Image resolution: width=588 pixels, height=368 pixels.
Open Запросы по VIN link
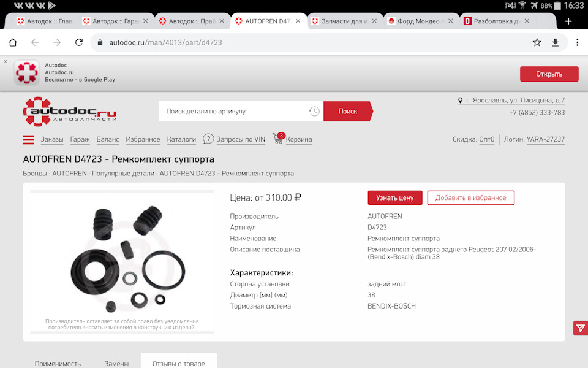point(241,139)
